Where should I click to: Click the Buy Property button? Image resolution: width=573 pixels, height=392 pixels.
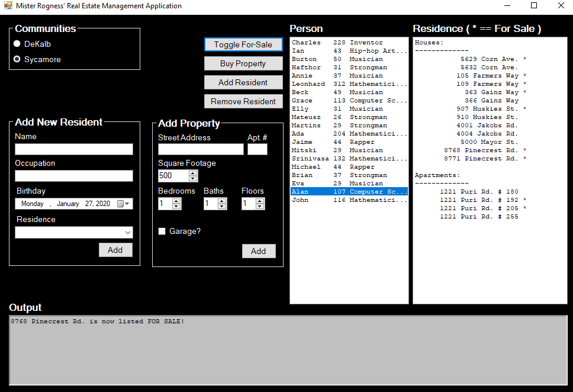243,63
